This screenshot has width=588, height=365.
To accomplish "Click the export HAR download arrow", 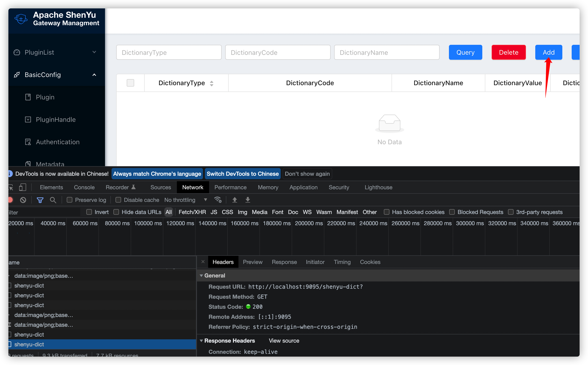I will [248, 200].
